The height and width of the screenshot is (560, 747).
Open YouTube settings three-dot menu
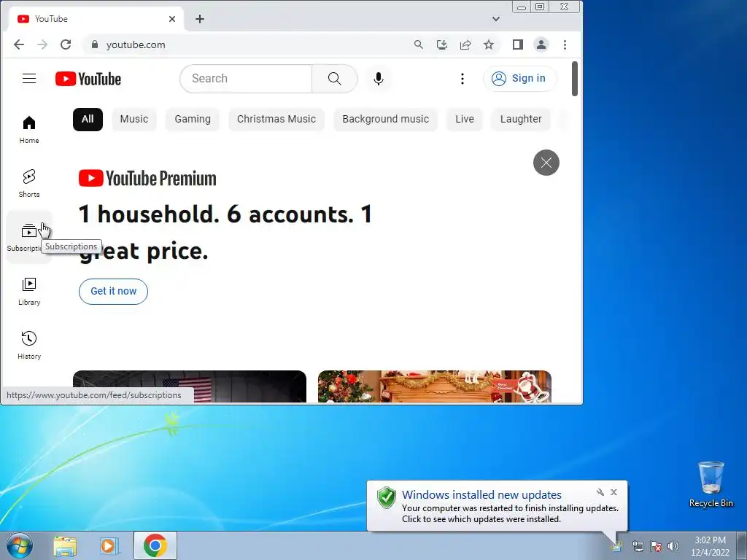(462, 79)
